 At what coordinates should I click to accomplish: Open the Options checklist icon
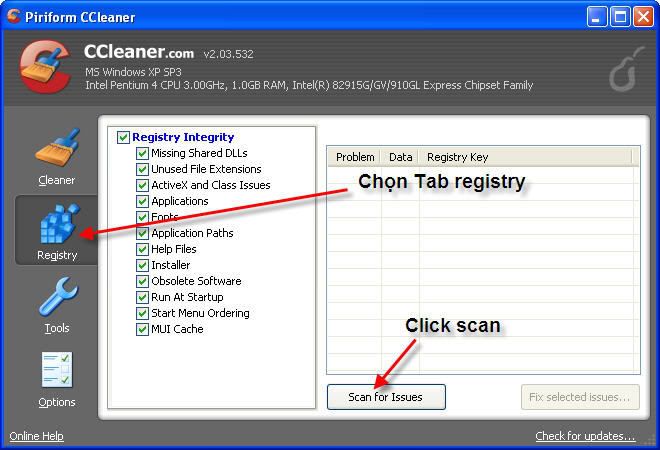pos(57,370)
